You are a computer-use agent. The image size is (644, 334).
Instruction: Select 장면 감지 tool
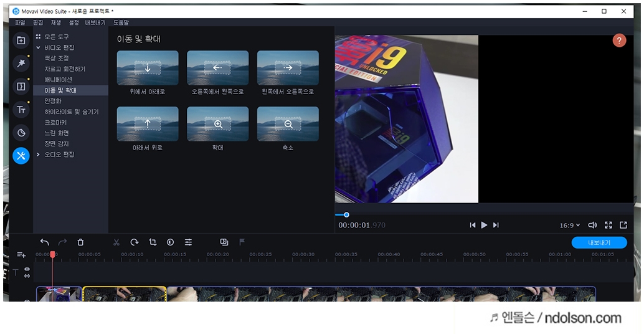56,144
